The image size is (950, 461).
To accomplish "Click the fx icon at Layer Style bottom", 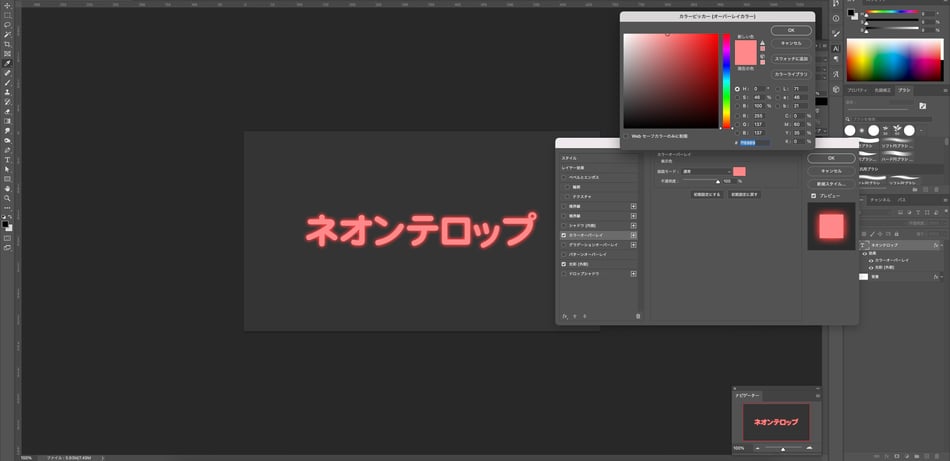I will pyautogui.click(x=565, y=316).
